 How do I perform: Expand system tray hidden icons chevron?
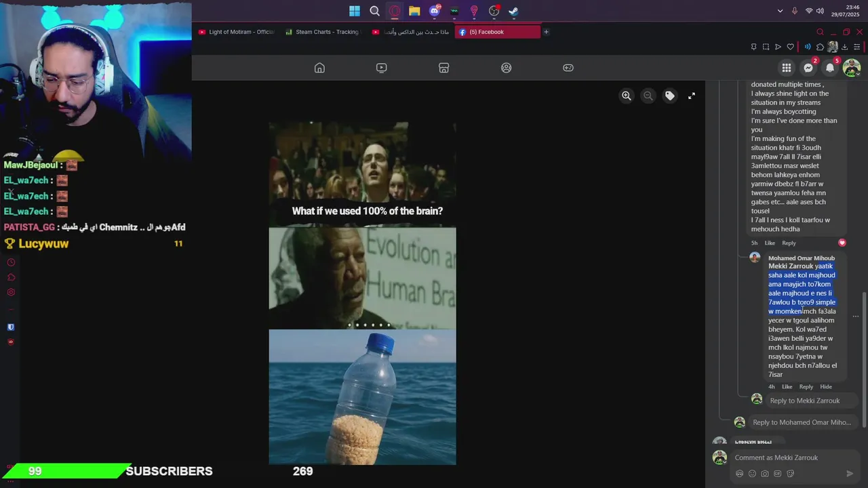pyautogui.click(x=781, y=11)
